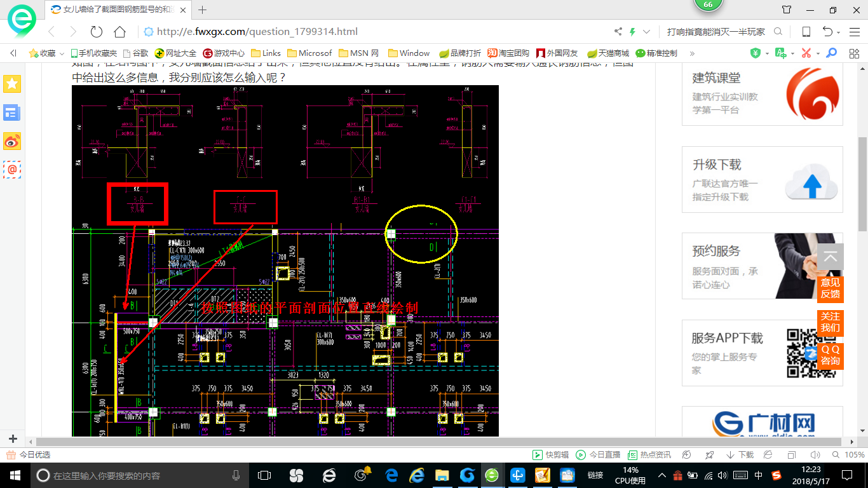Screen dimensions: 868x488
Task: Click the green shield extension icon
Action: click(x=756, y=53)
